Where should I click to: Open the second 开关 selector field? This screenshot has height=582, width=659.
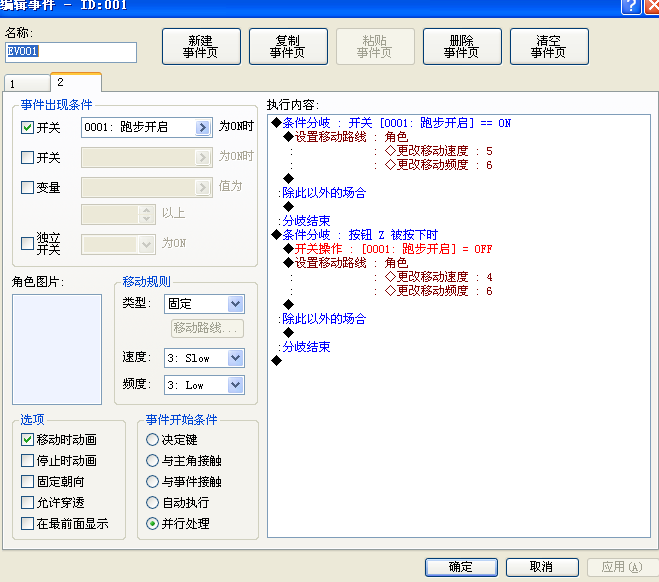147,157
